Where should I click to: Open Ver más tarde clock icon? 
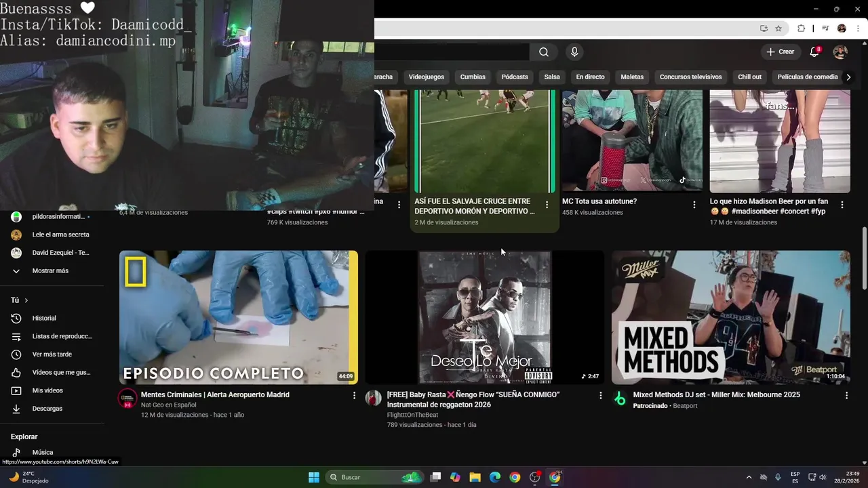click(16, 354)
